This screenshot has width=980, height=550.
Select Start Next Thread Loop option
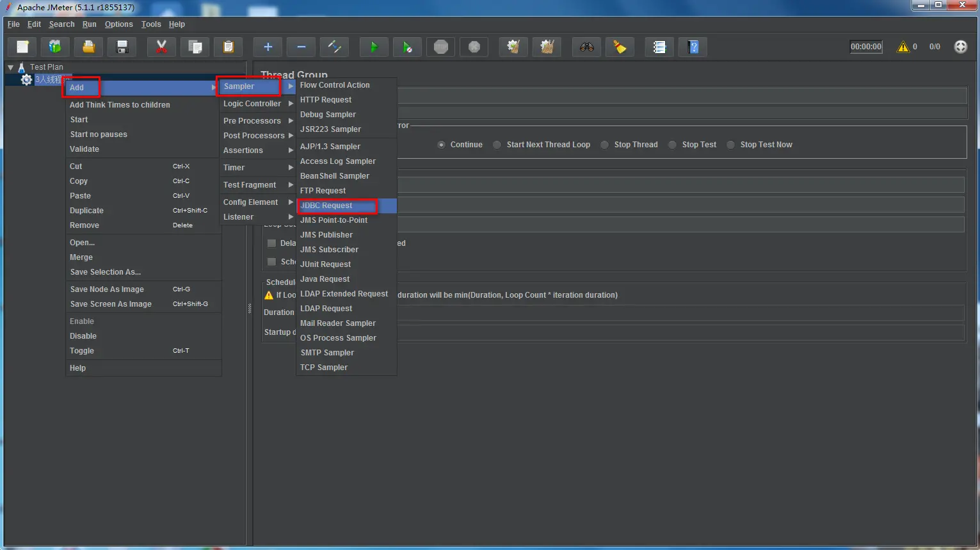coord(497,145)
